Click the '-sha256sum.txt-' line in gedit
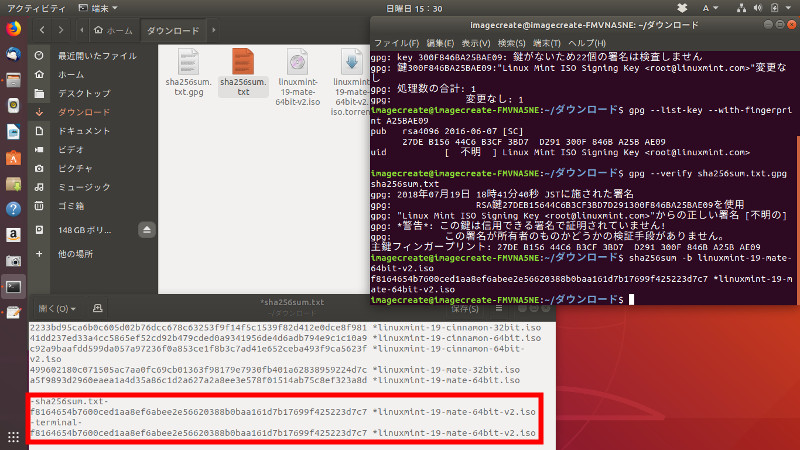The image size is (800, 450). [x=69, y=402]
